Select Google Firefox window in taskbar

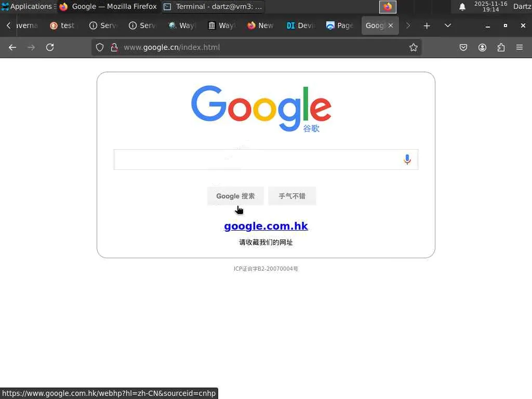[x=109, y=6]
